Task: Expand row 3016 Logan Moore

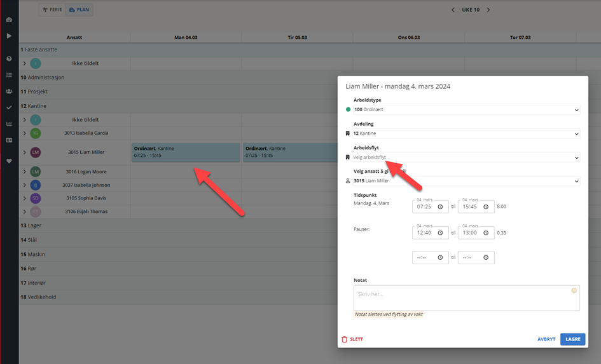Action: [25, 172]
